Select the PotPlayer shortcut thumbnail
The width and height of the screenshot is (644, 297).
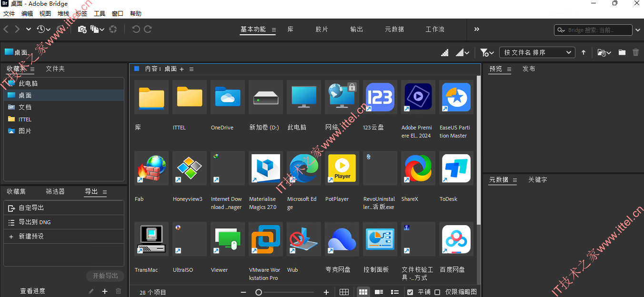pos(342,168)
